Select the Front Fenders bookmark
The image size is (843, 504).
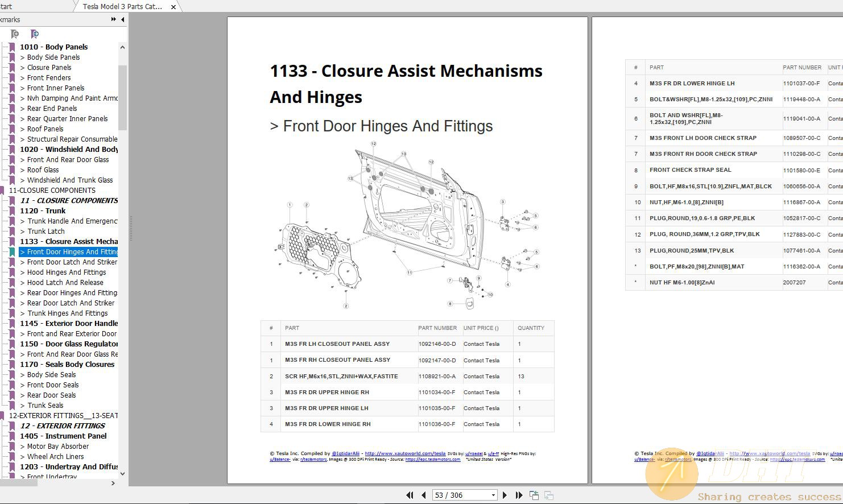46,78
